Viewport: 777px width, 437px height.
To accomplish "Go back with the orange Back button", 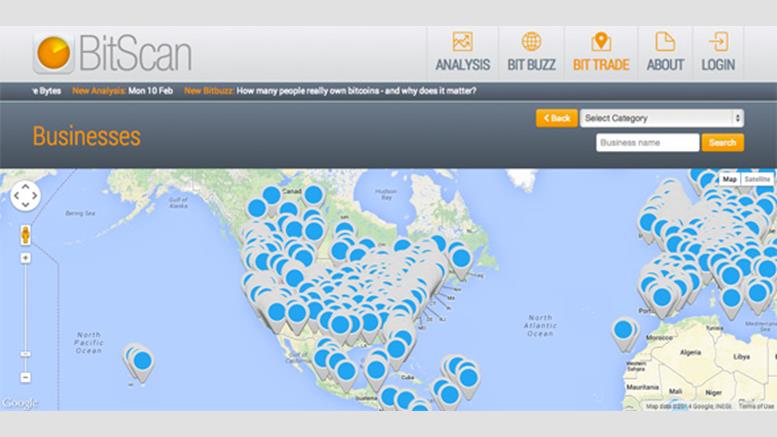I will click(556, 118).
